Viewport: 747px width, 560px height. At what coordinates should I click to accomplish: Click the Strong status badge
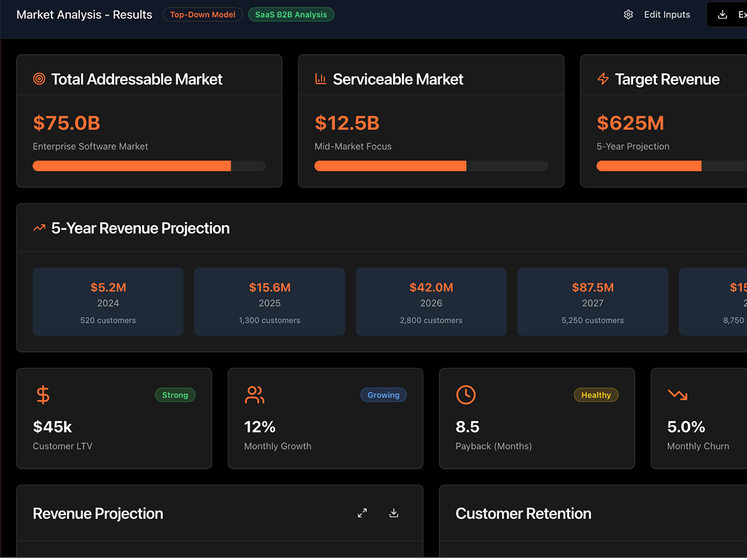coord(175,395)
